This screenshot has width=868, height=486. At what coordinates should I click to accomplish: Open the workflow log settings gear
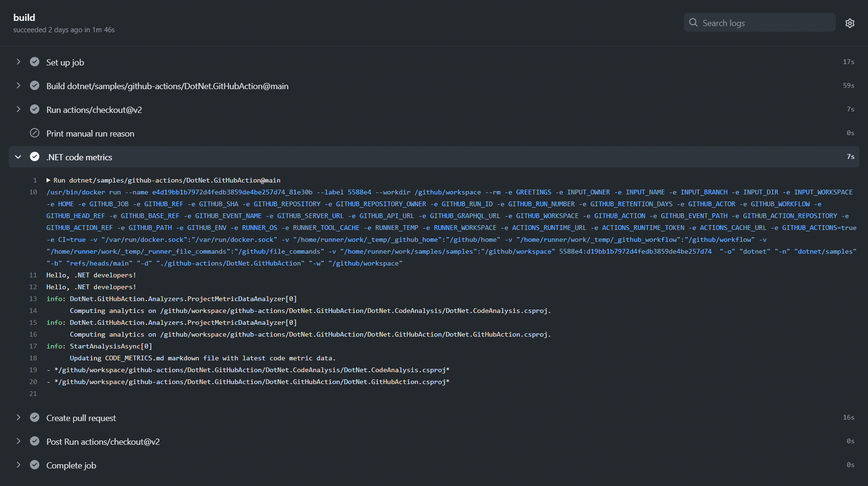click(850, 22)
